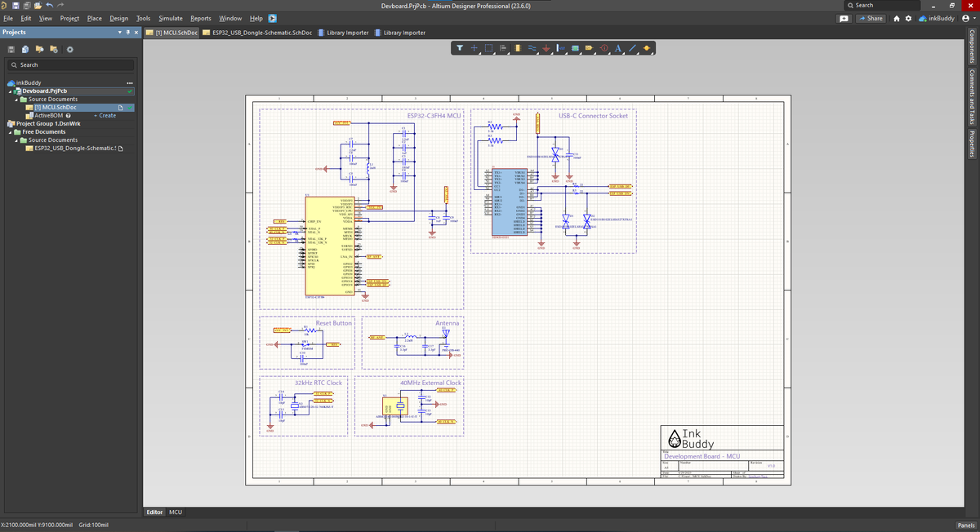Click the Projects panel save icon
The height and width of the screenshot is (532, 980).
point(11,50)
